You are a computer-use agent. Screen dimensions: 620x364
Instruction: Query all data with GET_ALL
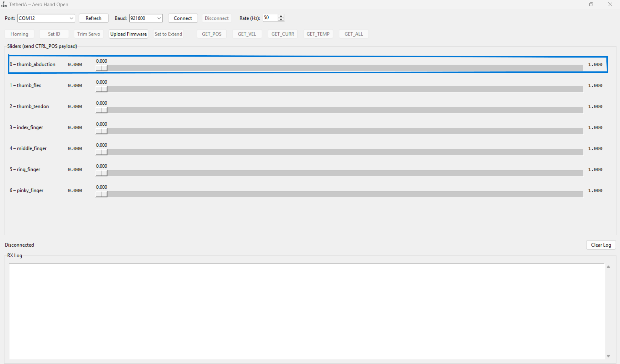tap(354, 34)
